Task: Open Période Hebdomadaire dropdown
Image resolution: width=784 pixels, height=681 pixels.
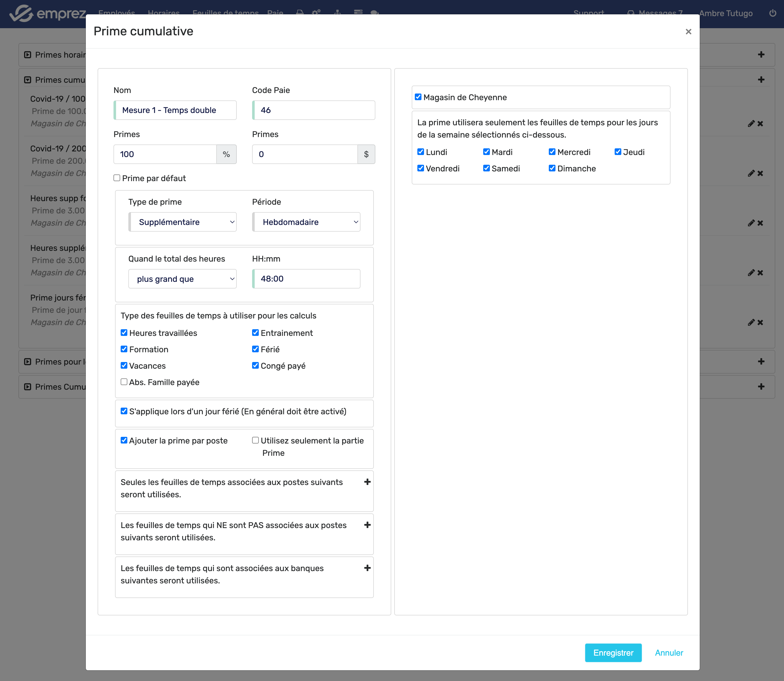Action: point(306,222)
